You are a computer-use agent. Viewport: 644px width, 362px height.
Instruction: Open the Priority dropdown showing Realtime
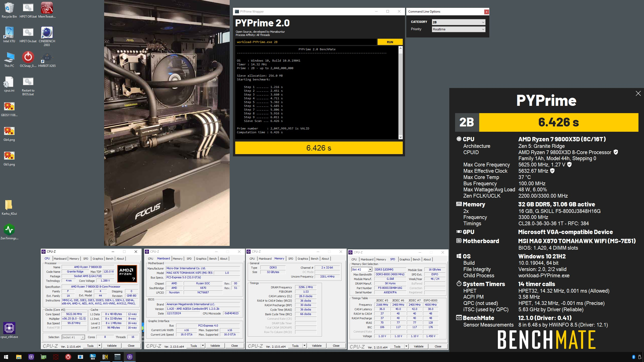(458, 29)
